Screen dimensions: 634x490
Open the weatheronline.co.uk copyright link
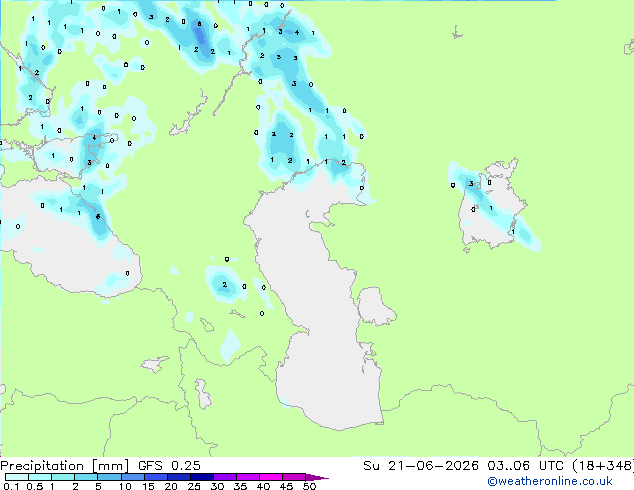550,481
